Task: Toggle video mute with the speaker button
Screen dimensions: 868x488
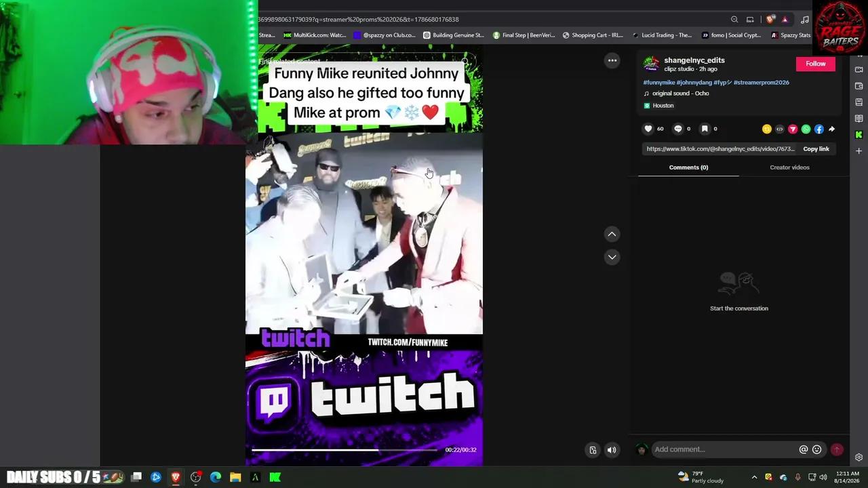Action: pyautogui.click(x=612, y=449)
